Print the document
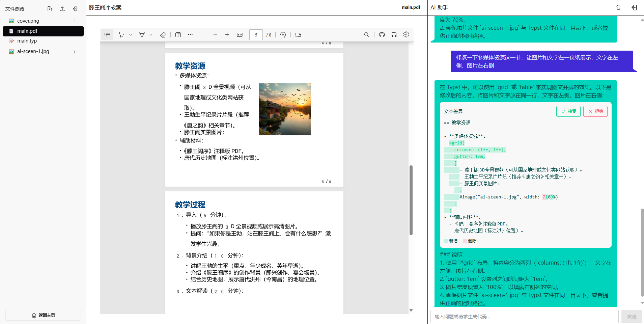The image size is (644, 324). pos(381,34)
